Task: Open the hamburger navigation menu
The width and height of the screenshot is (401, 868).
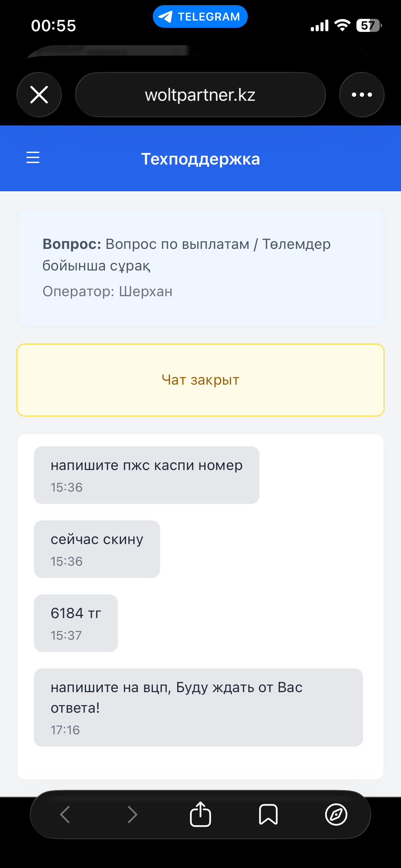Action: pos(33,157)
